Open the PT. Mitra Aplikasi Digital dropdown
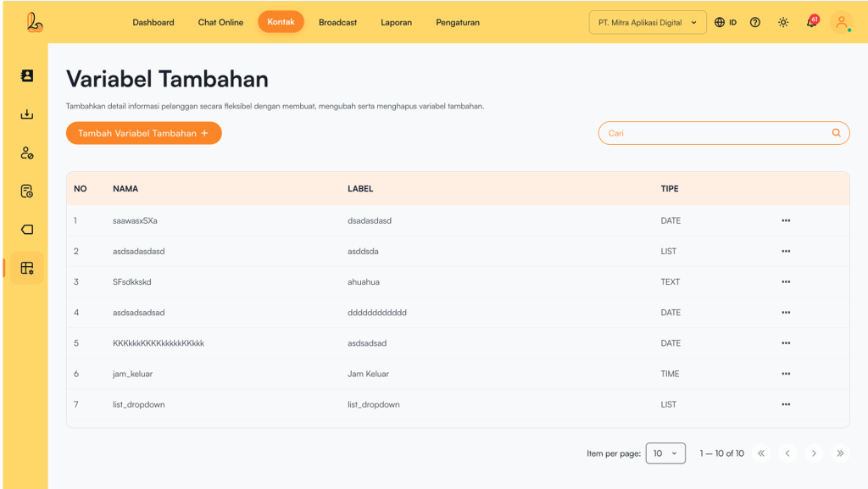This screenshot has width=868, height=489. tap(648, 23)
